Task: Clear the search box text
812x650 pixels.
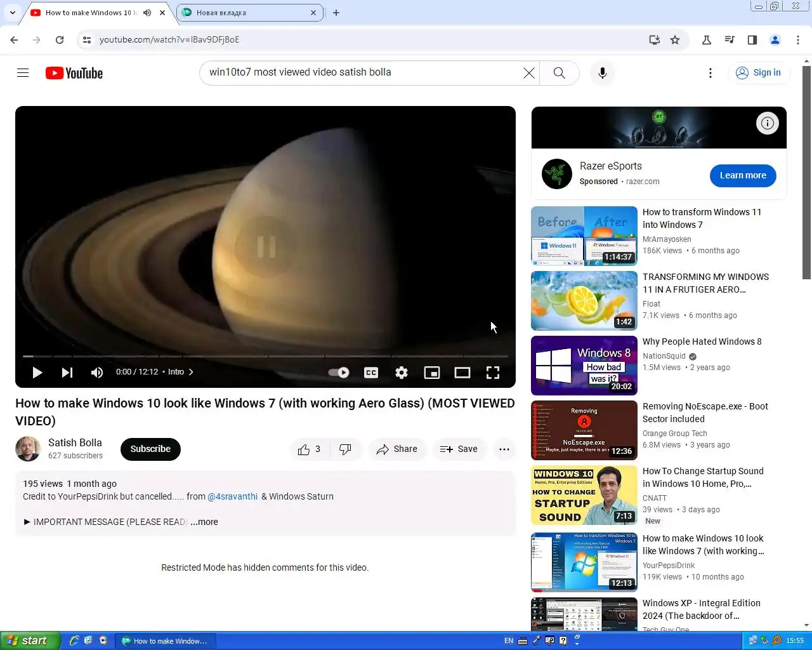Action: pos(528,73)
